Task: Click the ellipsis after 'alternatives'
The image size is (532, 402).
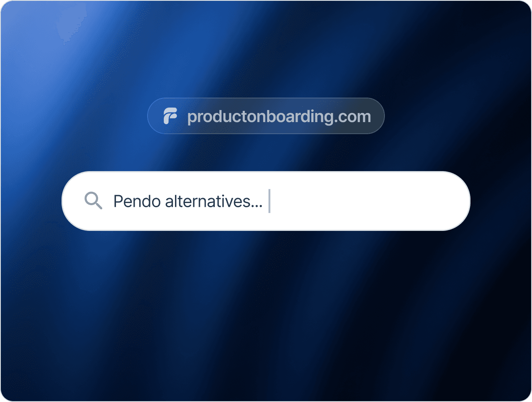Action: [256, 206]
